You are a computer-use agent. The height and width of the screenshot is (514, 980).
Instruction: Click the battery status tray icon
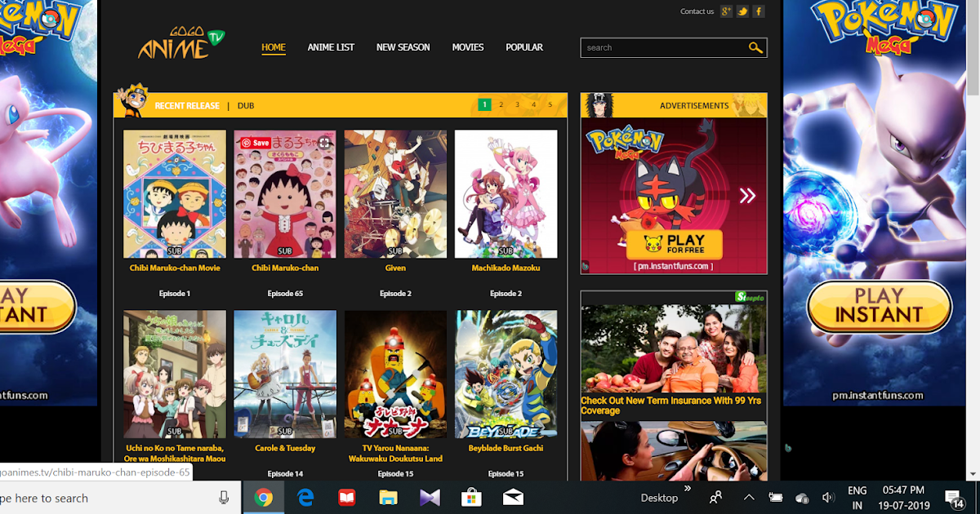point(776,498)
